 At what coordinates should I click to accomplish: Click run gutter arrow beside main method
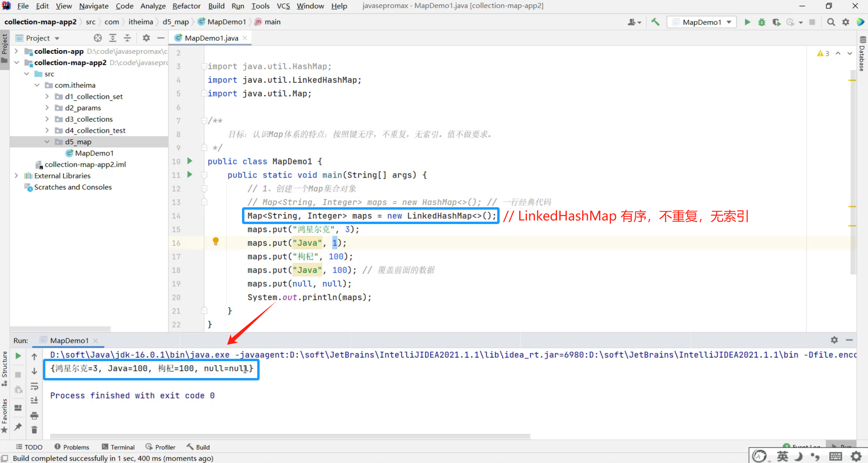[190, 175]
